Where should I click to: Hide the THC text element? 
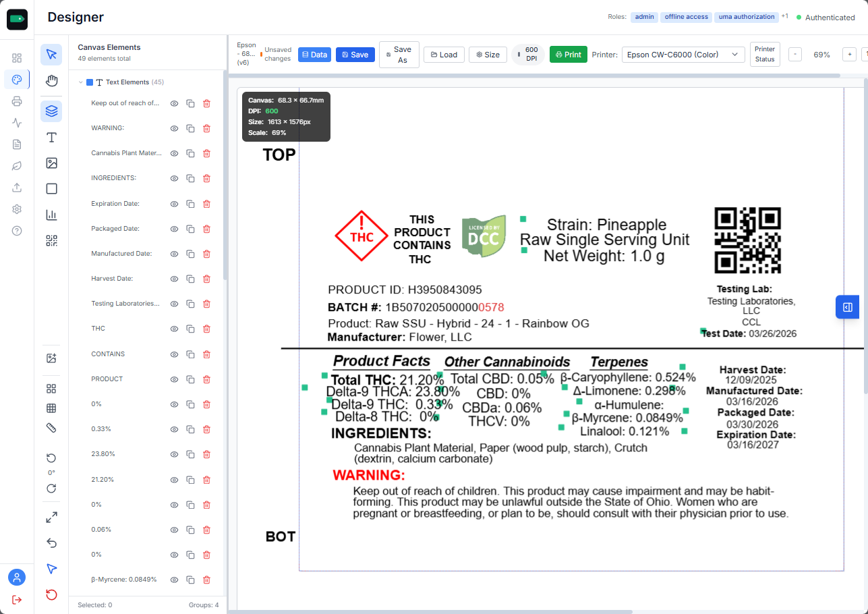[x=174, y=329]
